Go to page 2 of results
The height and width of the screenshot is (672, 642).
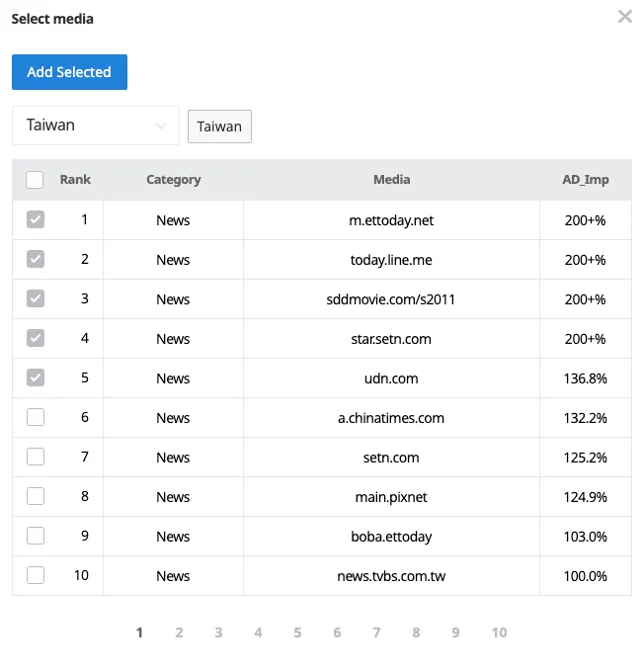(179, 632)
